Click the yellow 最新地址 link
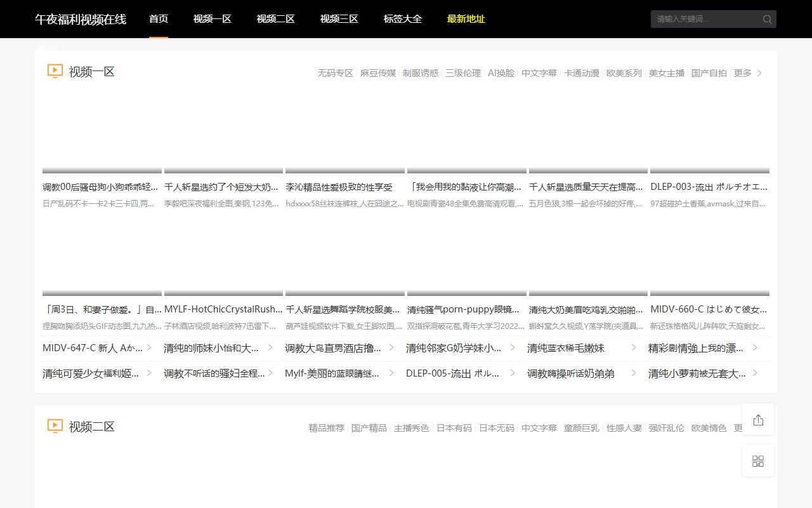Screen dimensions: 812x508 tap(466, 19)
